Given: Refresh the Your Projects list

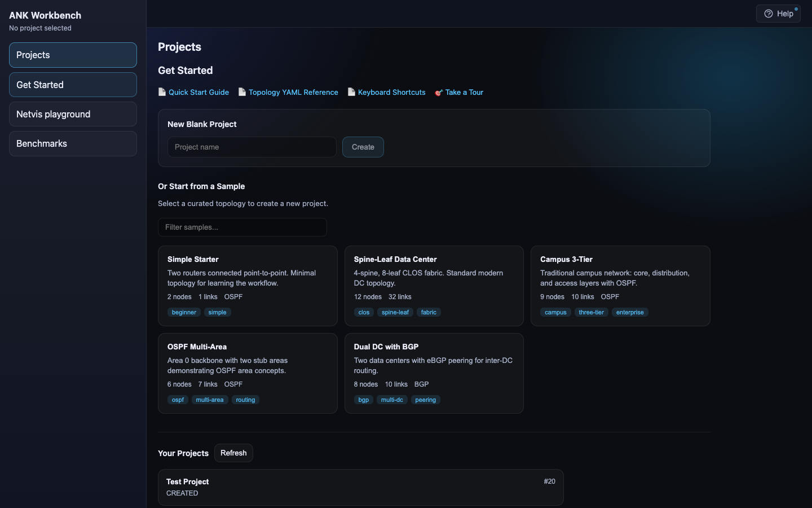Looking at the screenshot, I should click(x=233, y=453).
